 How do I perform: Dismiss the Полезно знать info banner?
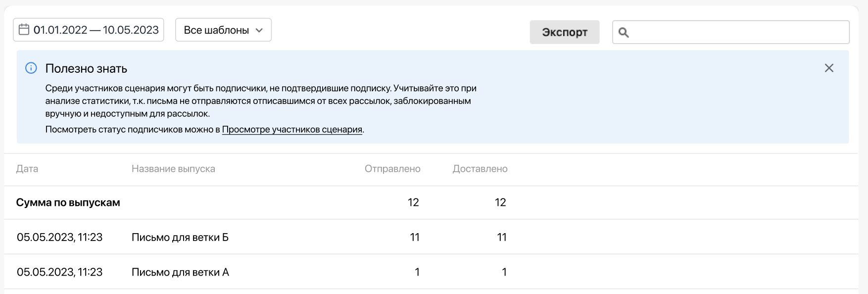(829, 68)
